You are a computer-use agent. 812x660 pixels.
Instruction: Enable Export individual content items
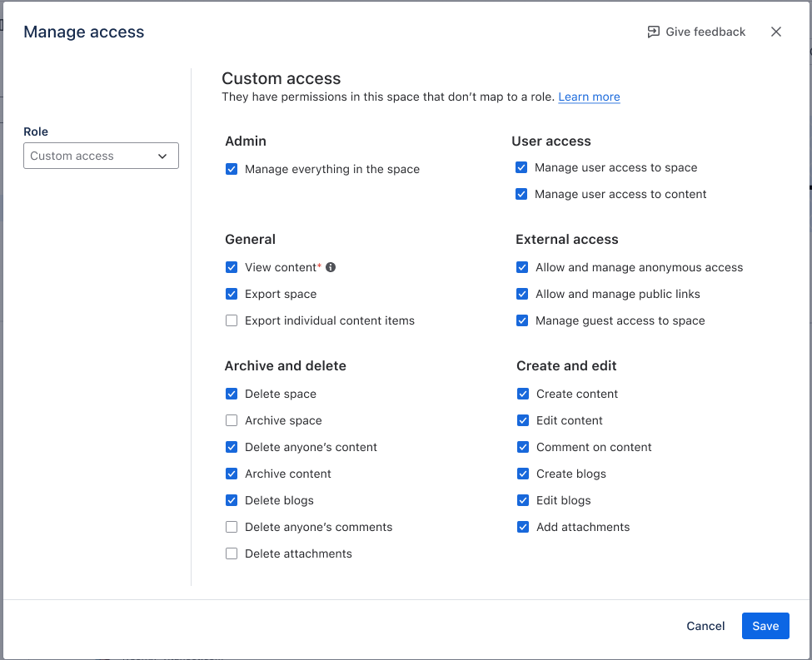click(x=232, y=320)
